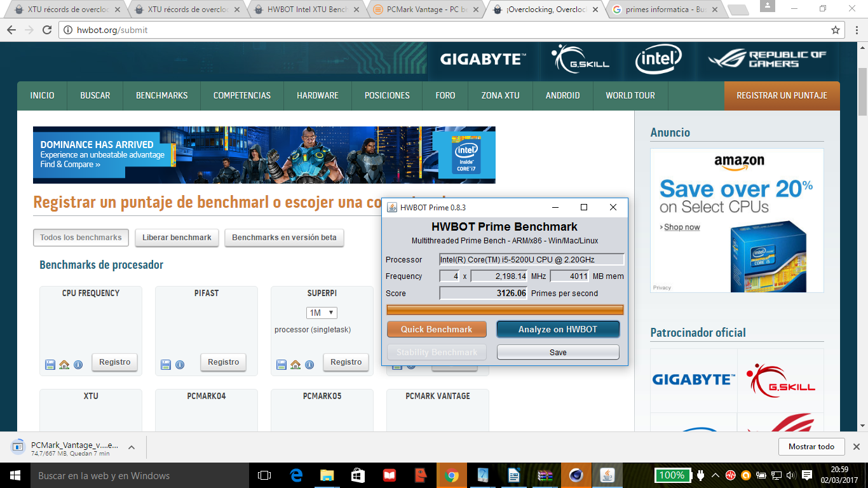Click Analyze on HWBOT button
Viewport: 868px width, 488px height.
click(558, 329)
